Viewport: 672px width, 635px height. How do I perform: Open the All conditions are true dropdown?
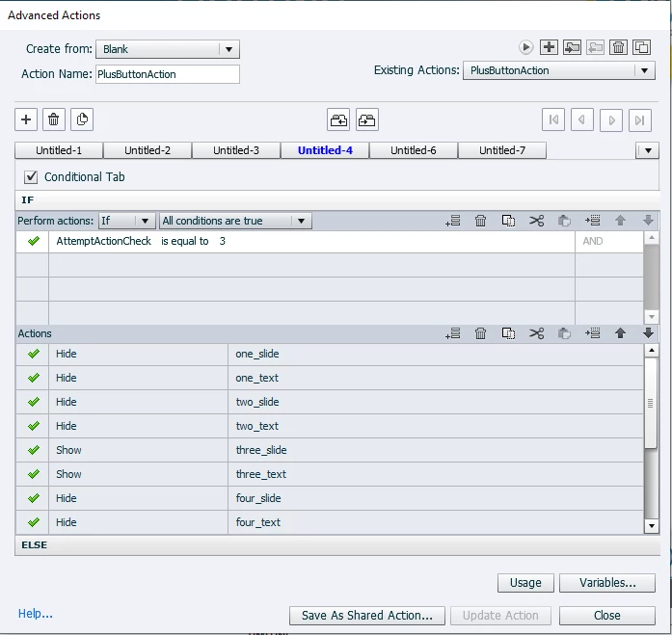tap(235, 221)
